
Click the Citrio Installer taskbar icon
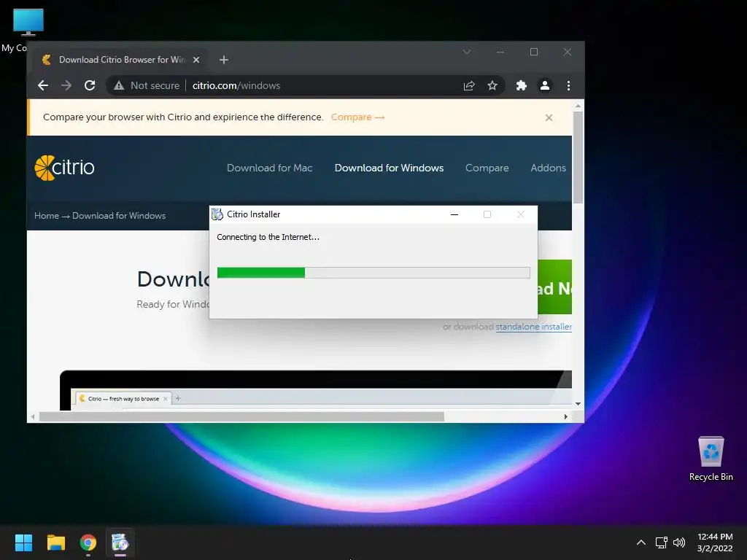[x=120, y=542]
